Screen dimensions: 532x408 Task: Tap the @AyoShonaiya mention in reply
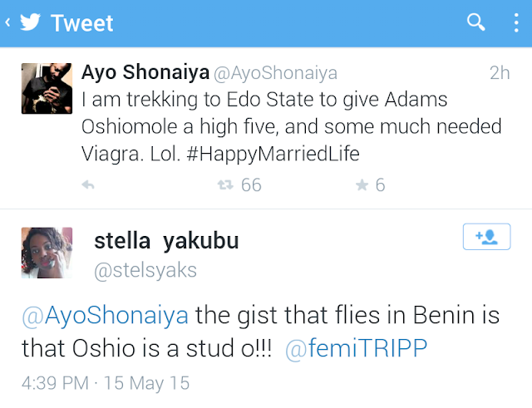pos(105,317)
